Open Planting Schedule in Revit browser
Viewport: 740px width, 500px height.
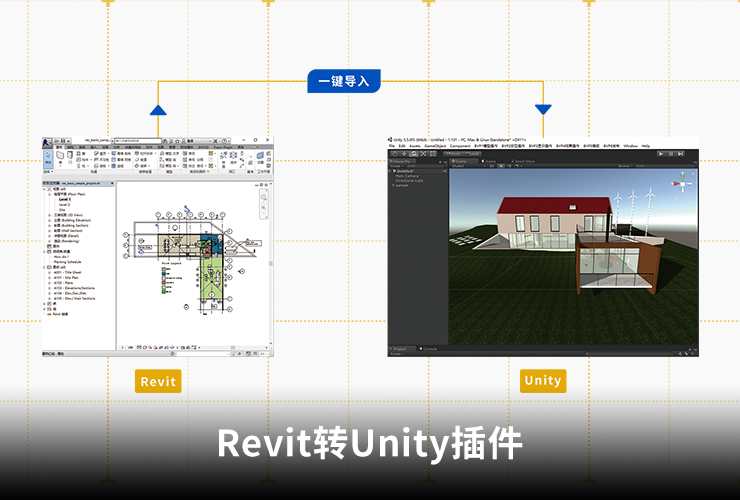(67, 262)
